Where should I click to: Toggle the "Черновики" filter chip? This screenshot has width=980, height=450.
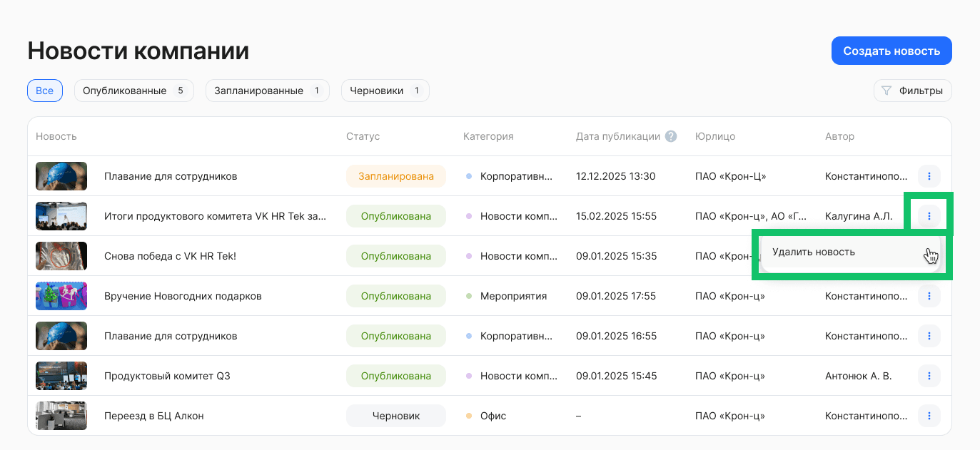(385, 91)
